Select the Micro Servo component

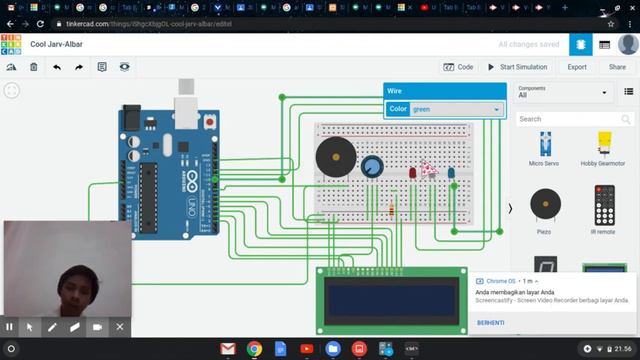point(544,149)
